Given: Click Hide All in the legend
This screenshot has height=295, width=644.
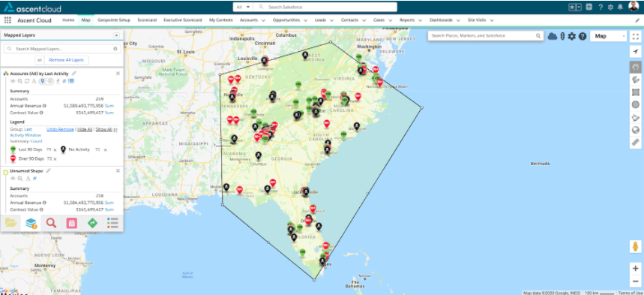Looking at the screenshot, I should pos(85,129).
